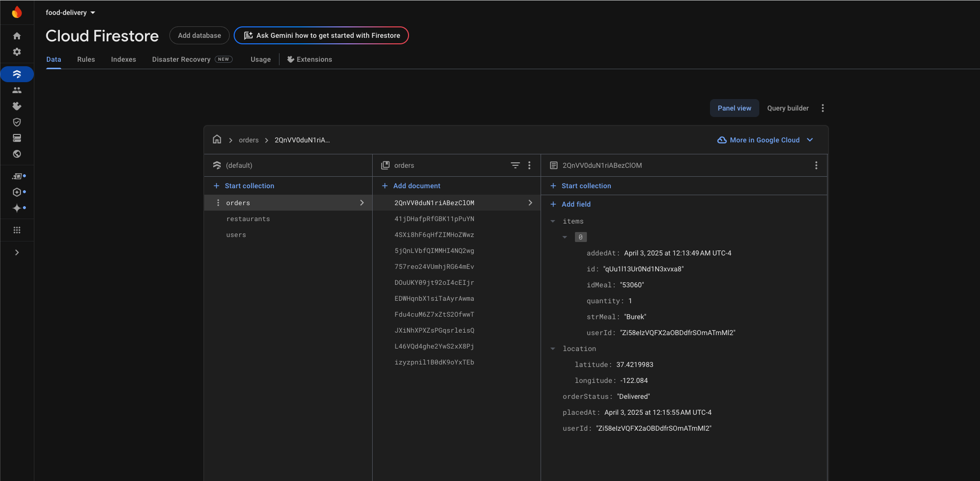Open Hosting globe icon in sidebar
This screenshot has width=980, height=481.
coord(17,154)
